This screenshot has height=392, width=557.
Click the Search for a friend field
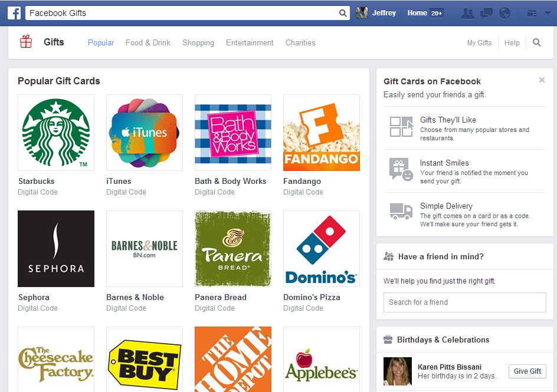pyautogui.click(x=464, y=302)
